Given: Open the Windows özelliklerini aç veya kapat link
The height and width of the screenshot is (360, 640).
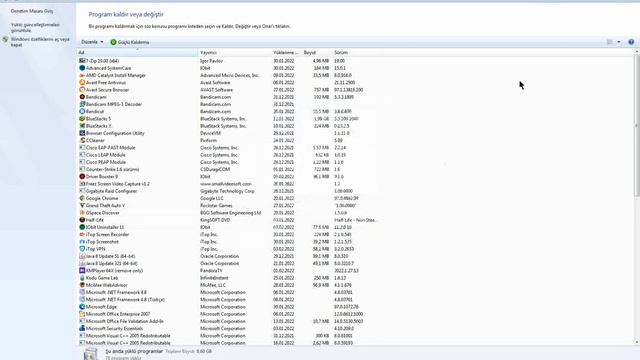Looking at the screenshot, I should tap(40, 42).
